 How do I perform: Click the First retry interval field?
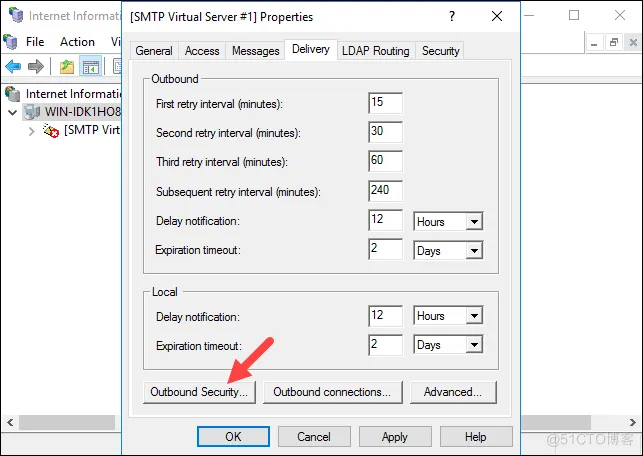pyautogui.click(x=385, y=103)
